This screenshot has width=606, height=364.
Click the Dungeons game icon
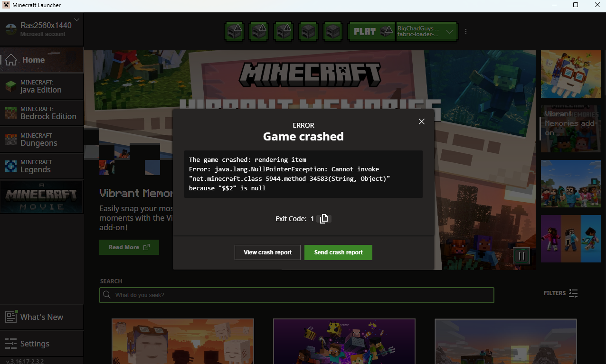(10, 140)
